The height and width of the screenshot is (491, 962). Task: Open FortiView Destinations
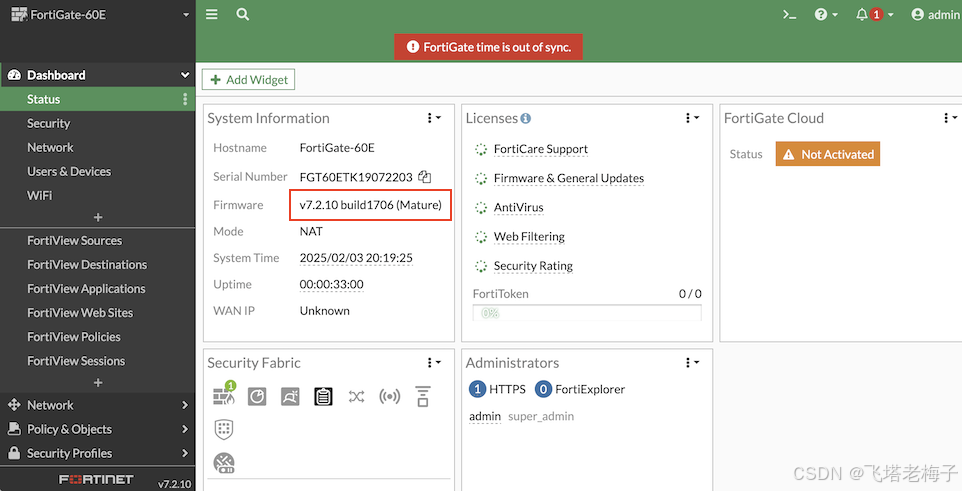click(87, 265)
